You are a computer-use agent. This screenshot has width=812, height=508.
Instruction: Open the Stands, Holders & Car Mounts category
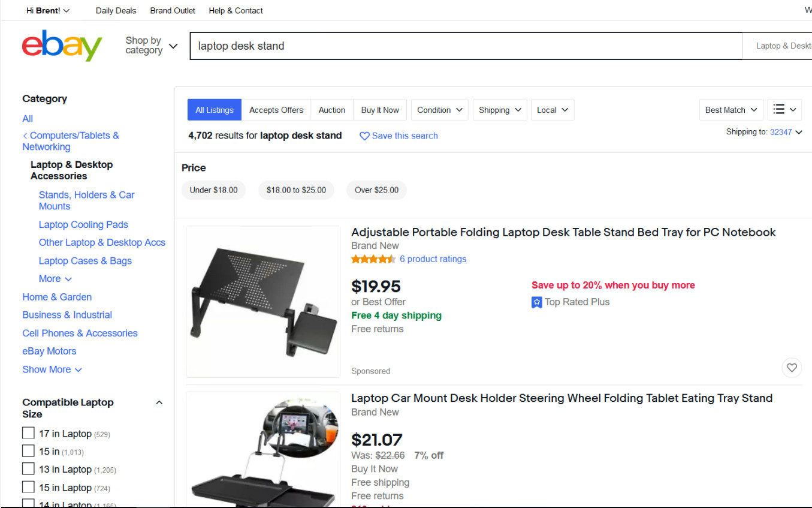click(x=86, y=200)
